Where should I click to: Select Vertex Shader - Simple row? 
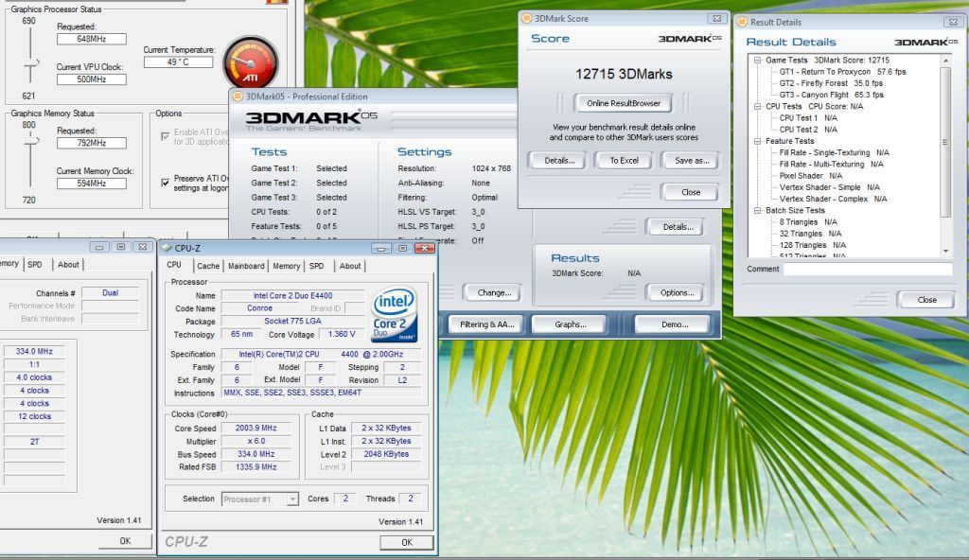point(829,187)
